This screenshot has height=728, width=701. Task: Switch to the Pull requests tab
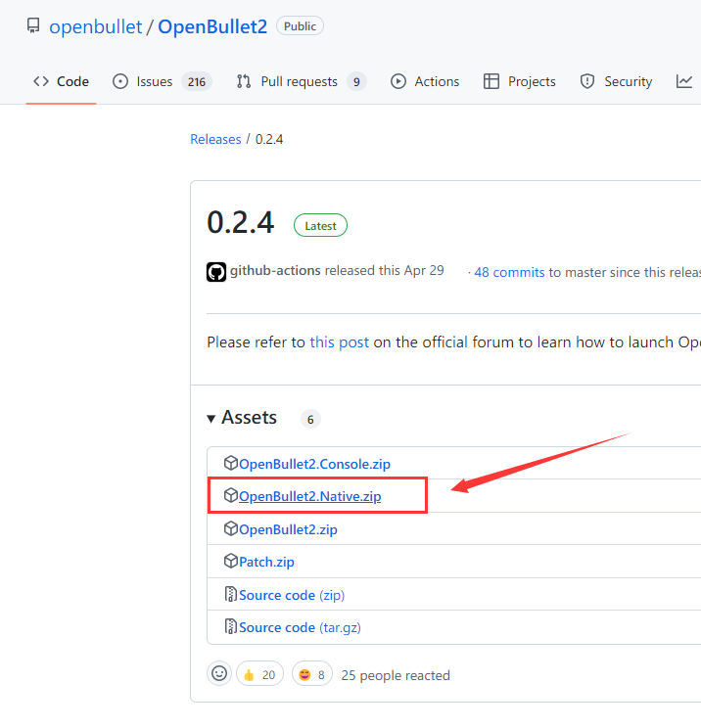click(301, 81)
